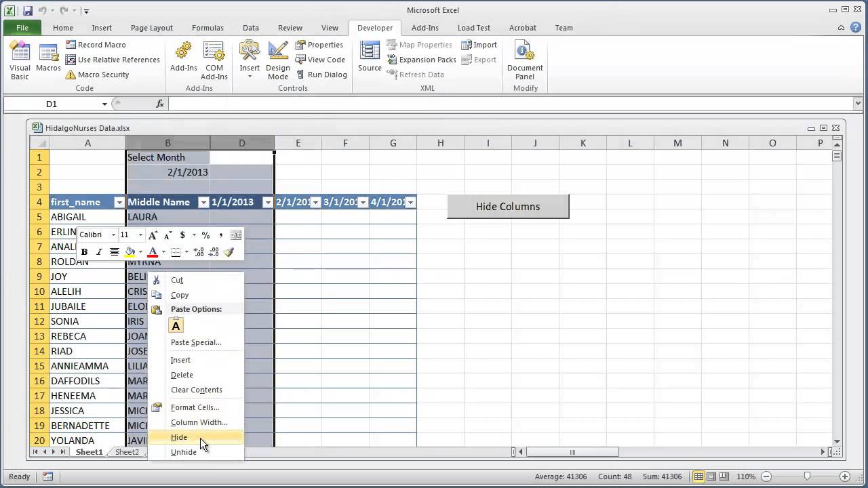The image size is (868, 488).
Task: Choose Unhide from the context menu
Action: coord(196,452)
